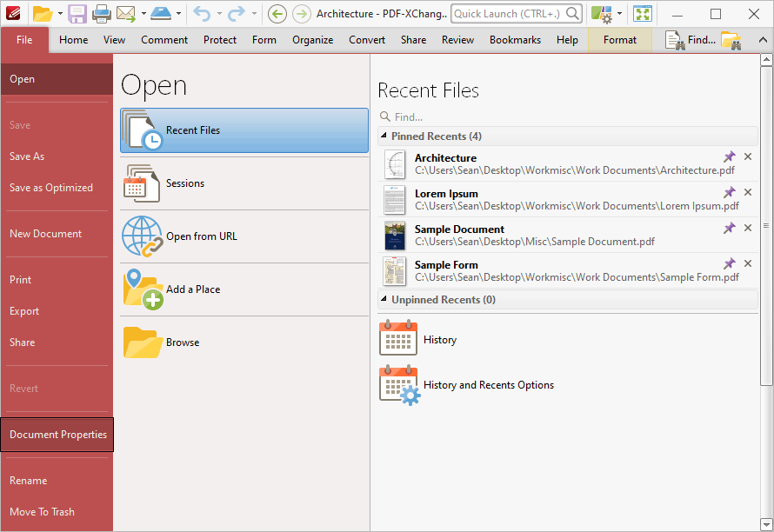This screenshot has width=774, height=532.
Task: Expand the Unpinned Recents section
Action: click(x=383, y=299)
